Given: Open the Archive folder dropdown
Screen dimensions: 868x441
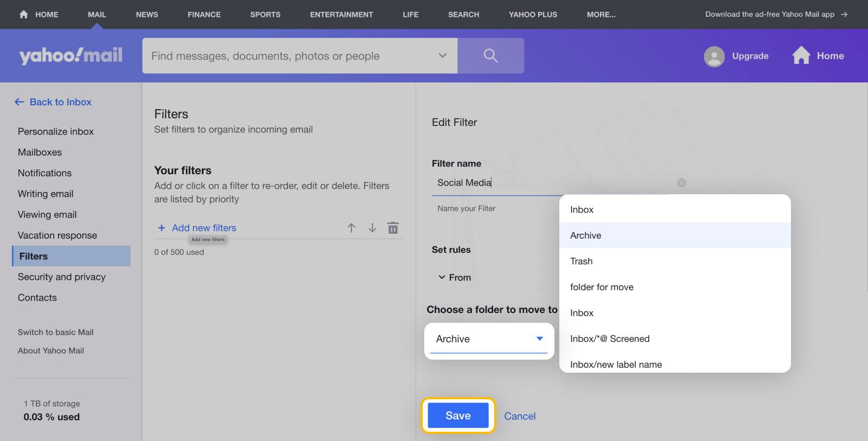Looking at the screenshot, I should pos(489,339).
